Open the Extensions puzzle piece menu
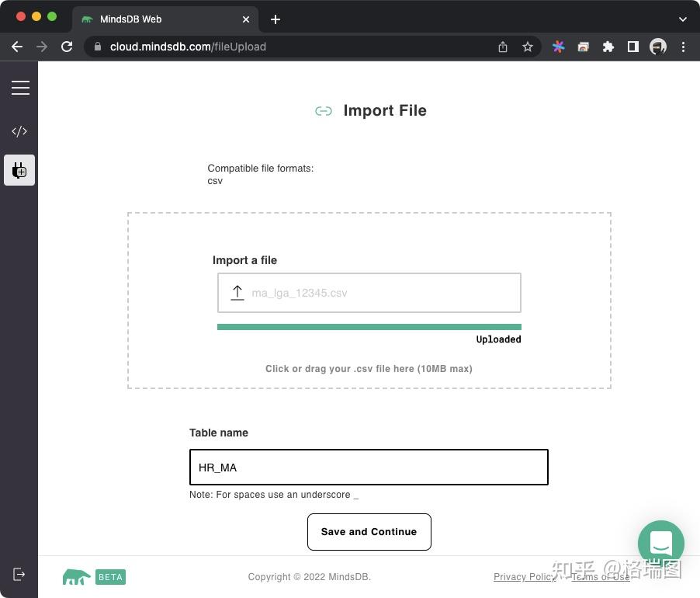The height and width of the screenshot is (598, 700). [608, 47]
